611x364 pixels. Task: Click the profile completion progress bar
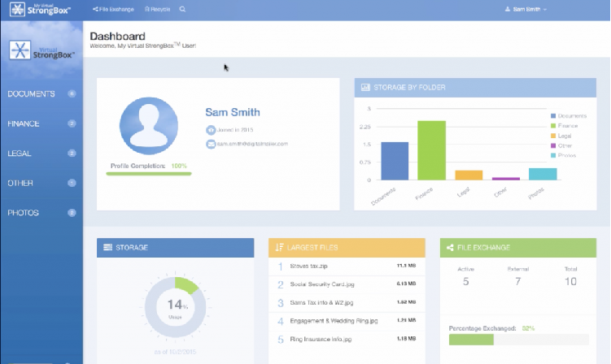(x=149, y=174)
